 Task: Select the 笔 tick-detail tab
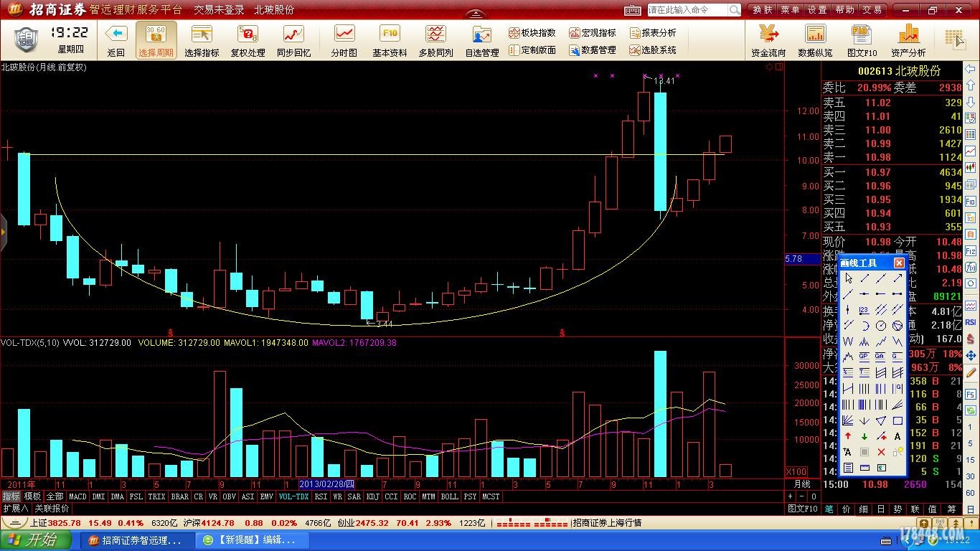point(829,509)
